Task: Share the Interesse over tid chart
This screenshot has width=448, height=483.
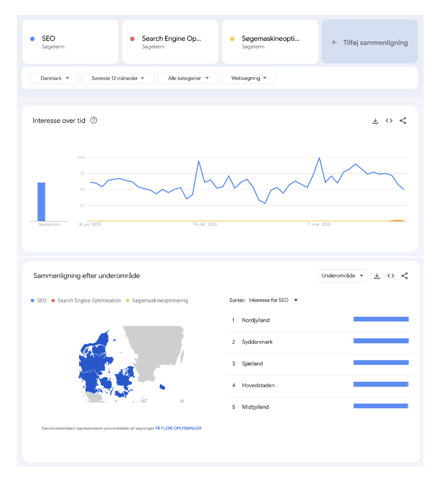Action: point(403,121)
